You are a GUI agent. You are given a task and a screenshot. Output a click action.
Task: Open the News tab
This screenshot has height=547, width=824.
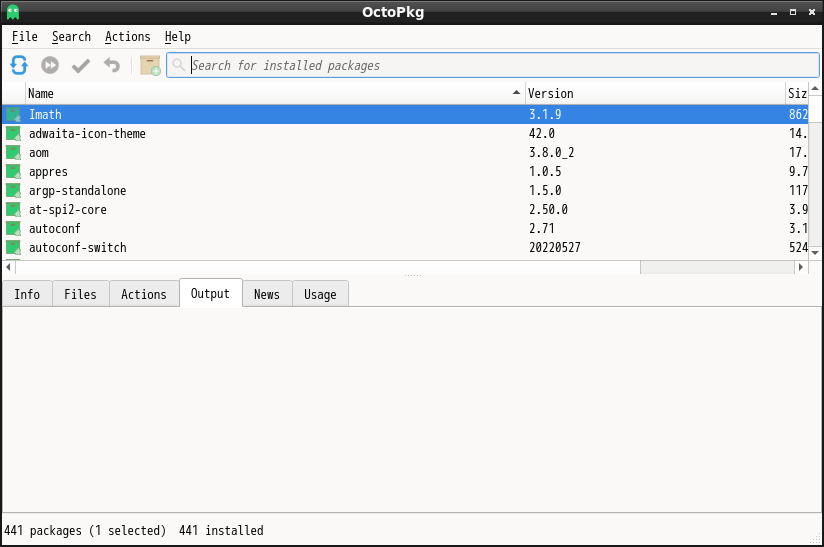coord(267,294)
